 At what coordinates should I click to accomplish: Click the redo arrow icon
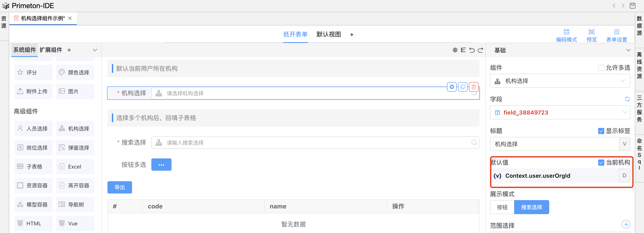480,50
